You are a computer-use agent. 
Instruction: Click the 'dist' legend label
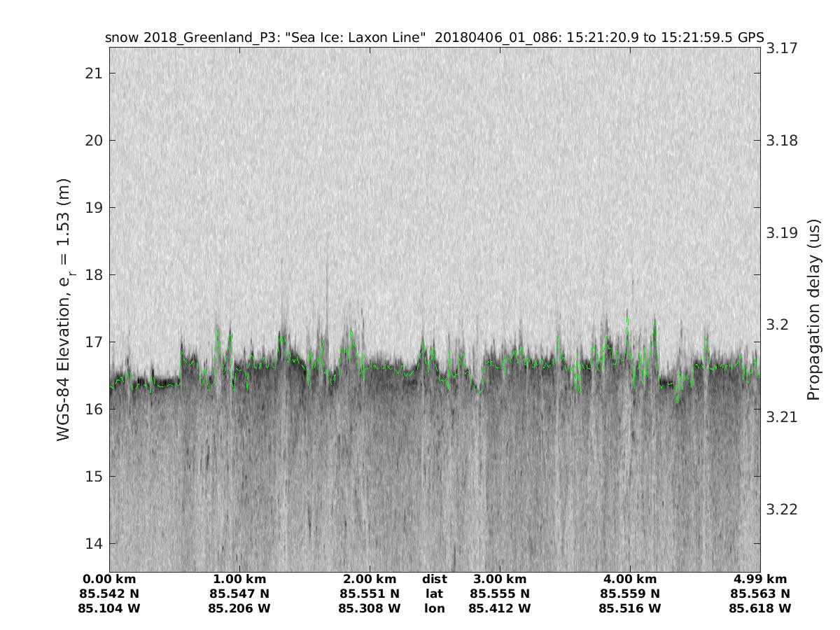coord(435,580)
